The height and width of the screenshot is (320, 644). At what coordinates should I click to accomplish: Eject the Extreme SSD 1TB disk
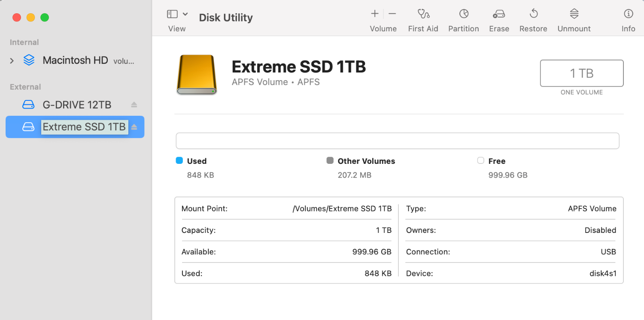click(x=134, y=127)
